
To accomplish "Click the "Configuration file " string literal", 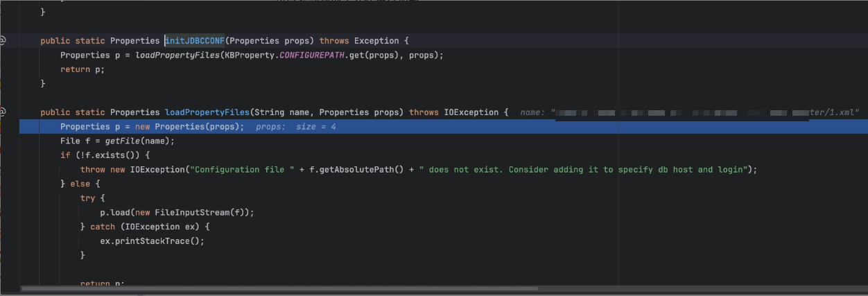I will [x=244, y=169].
